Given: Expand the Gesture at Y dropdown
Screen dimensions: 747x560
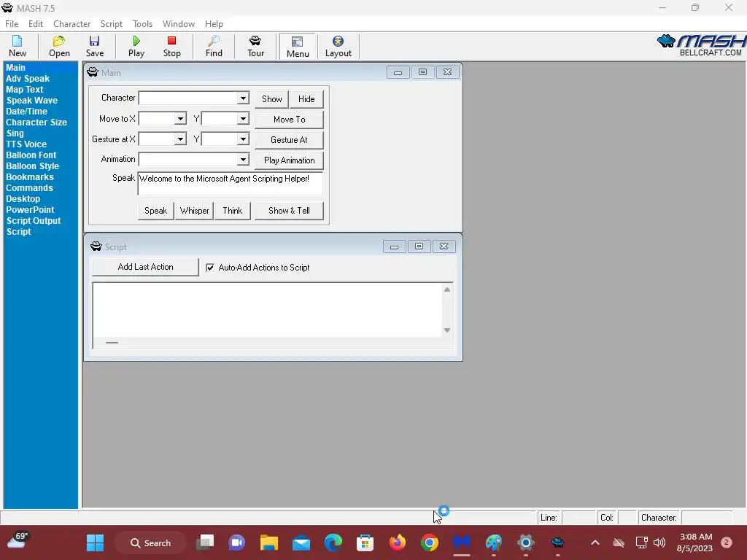Looking at the screenshot, I should click(243, 139).
